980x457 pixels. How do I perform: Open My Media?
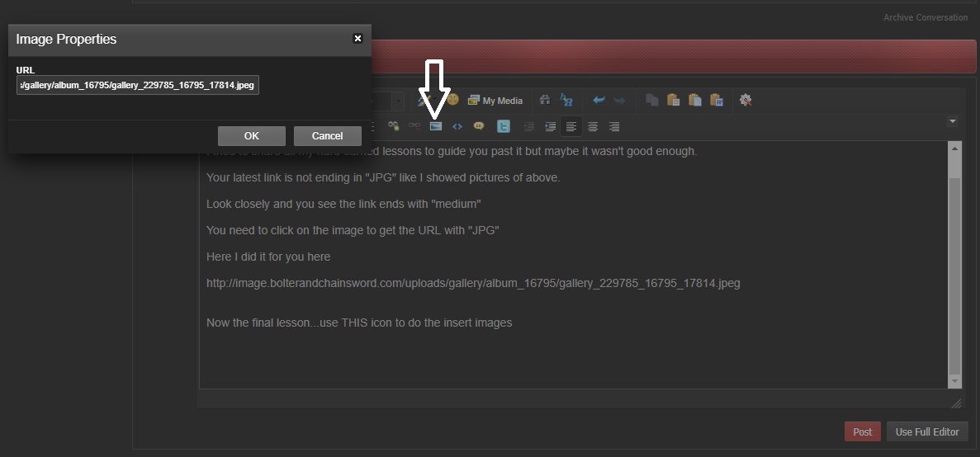click(x=495, y=100)
